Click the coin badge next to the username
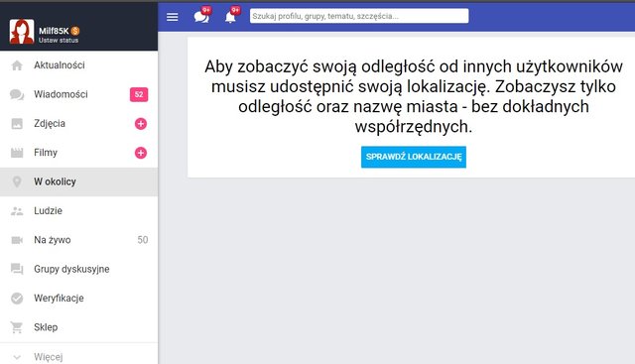635x364 pixels. coord(75,31)
